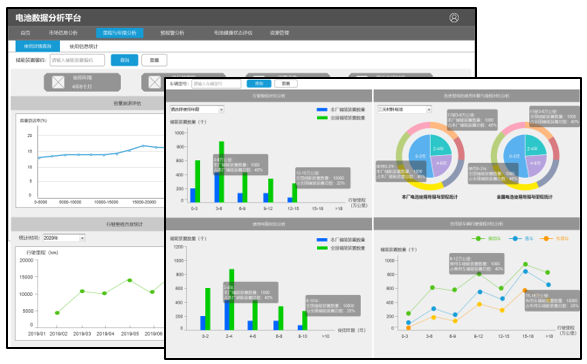Toggle green 全国 legend in bottom bar chart
The height and width of the screenshot is (364, 587).
point(341,248)
